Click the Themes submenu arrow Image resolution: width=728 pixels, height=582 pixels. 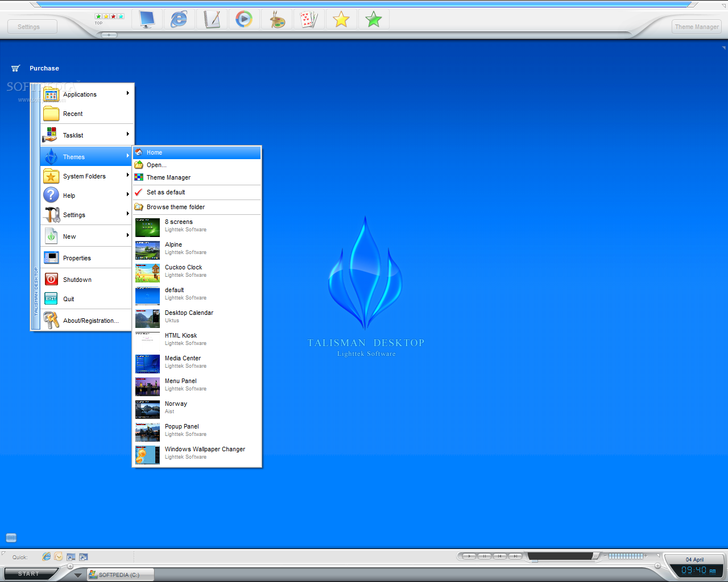pos(128,156)
